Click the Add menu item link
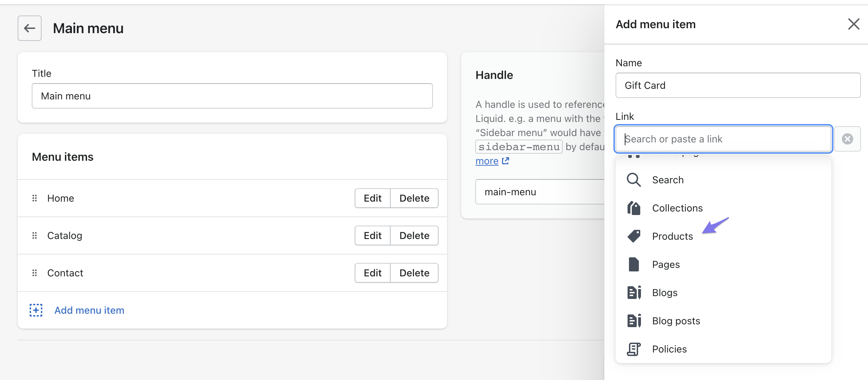This screenshot has width=868, height=380. [89, 310]
